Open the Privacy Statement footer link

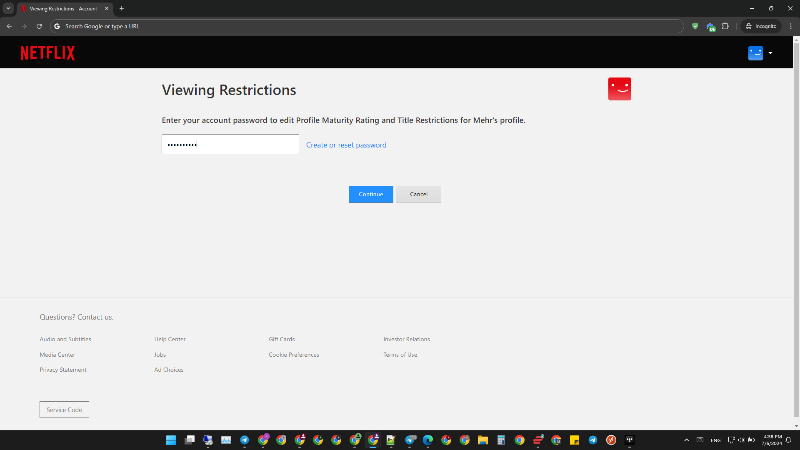63,370
